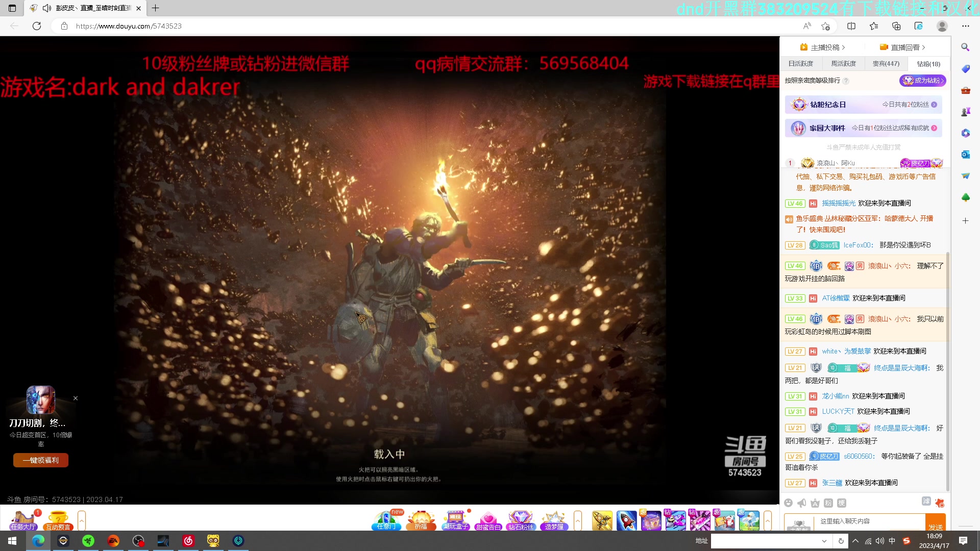Screen dimensions: 980x551
Task: Open 造梦屋 activity icon
Action: pyautogui.click(x=554, y=521)
